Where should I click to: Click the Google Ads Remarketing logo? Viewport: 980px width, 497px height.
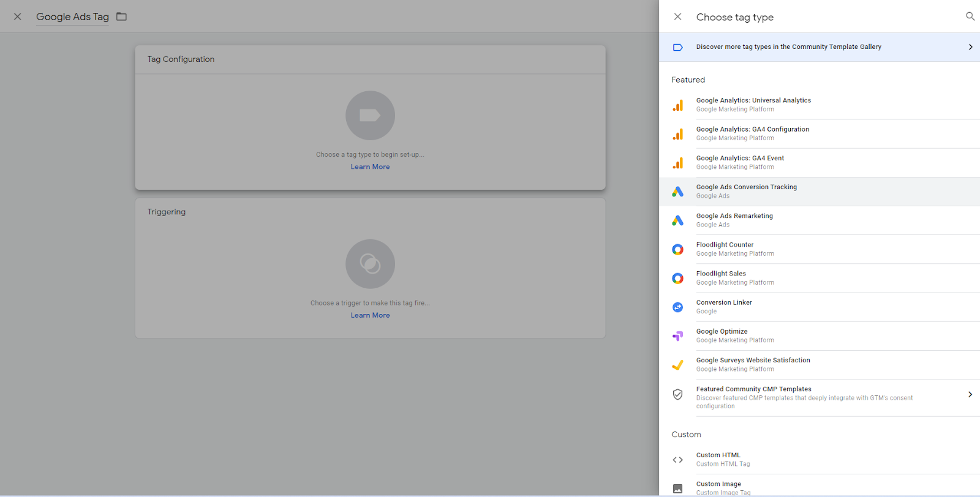tap(677, 220)
